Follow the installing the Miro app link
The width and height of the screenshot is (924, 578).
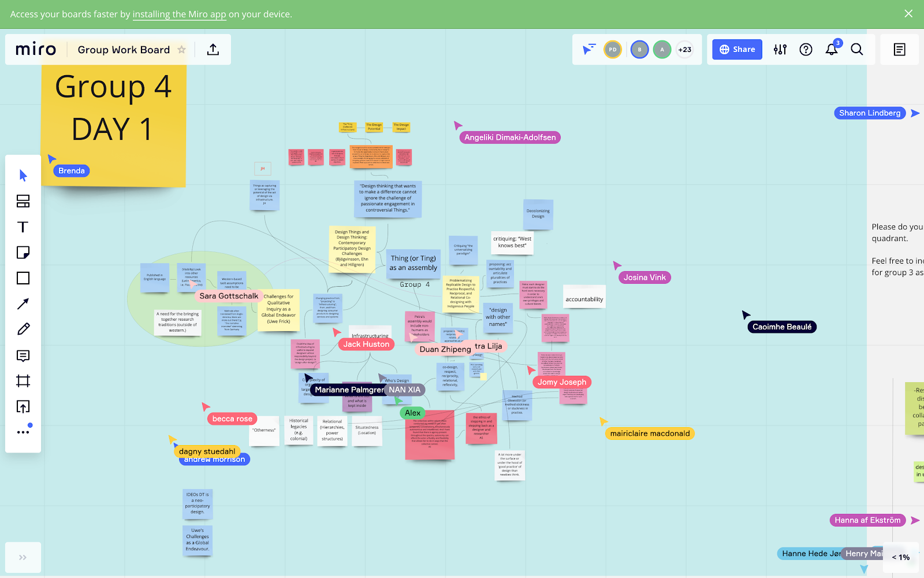click(179, 14)
